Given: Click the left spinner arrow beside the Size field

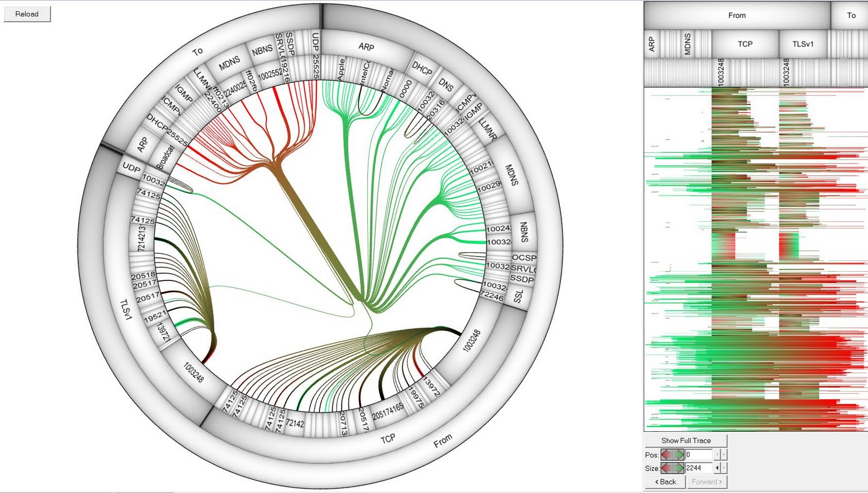Looking at the screenshot, I should (717, 468).
